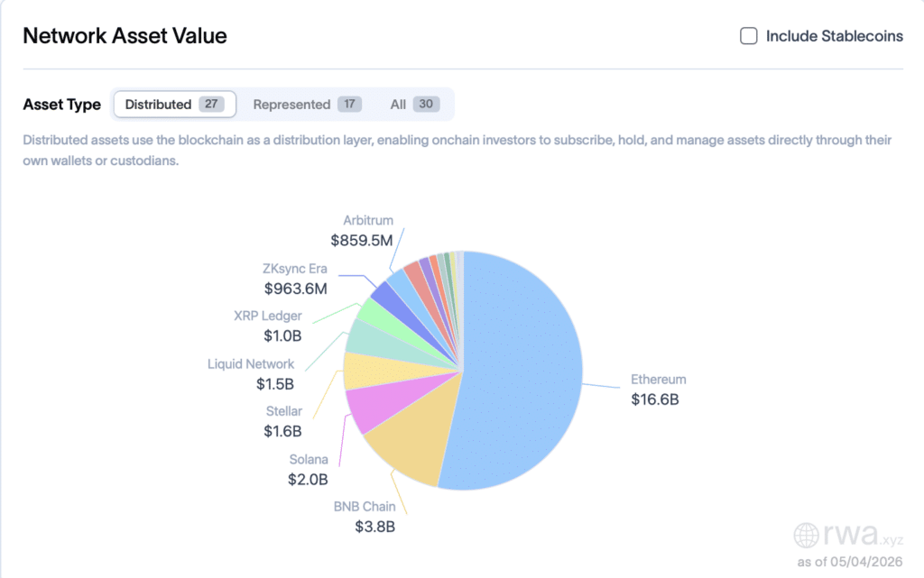924x578 pixels.
Task: Click the BNB Chain label
Action: (x=365, y=507)
